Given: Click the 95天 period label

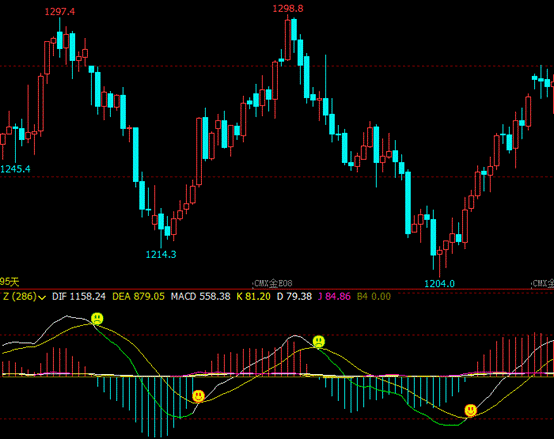Looking at the screenshot, I should (x=10, y=281).
